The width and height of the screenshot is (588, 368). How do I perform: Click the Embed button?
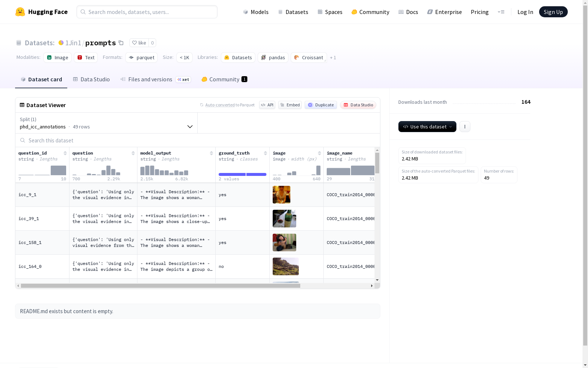(x=290, y=105)
